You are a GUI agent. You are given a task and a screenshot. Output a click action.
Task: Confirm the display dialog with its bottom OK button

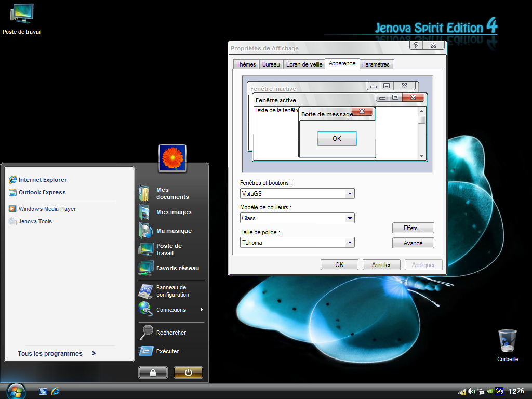click(x=339, y=264)
